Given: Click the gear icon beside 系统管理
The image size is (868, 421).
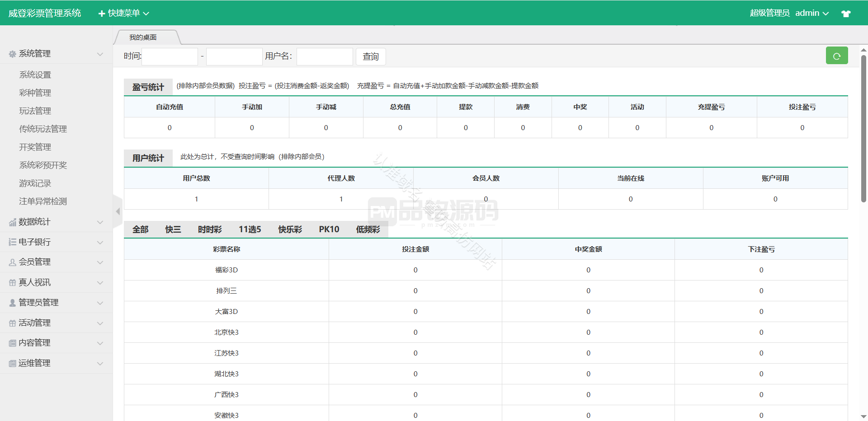Looking at the screenshot, I should click(x=13, y=54).
